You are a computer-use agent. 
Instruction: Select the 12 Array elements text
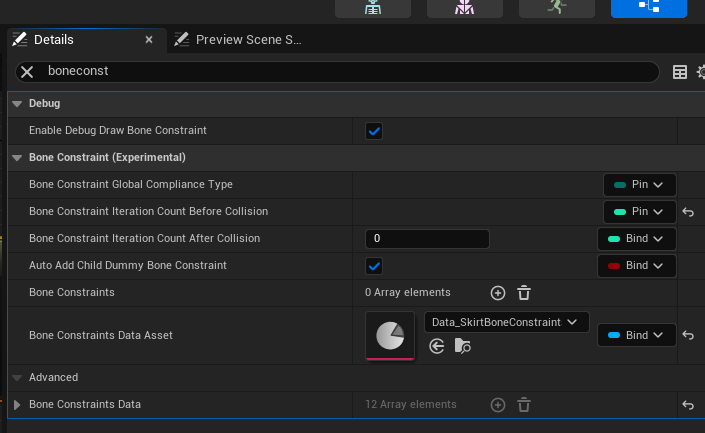tap(411, 404)
